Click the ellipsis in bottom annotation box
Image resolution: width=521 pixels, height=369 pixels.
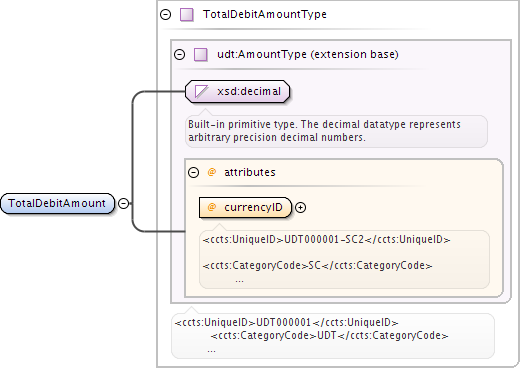click(x=211, y=350)
